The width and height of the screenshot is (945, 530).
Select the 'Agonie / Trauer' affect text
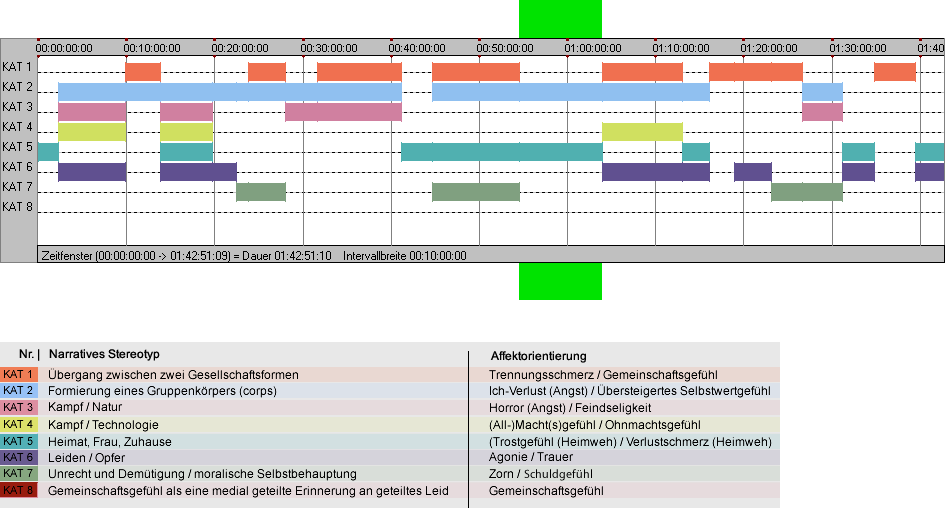coord(531,457)
